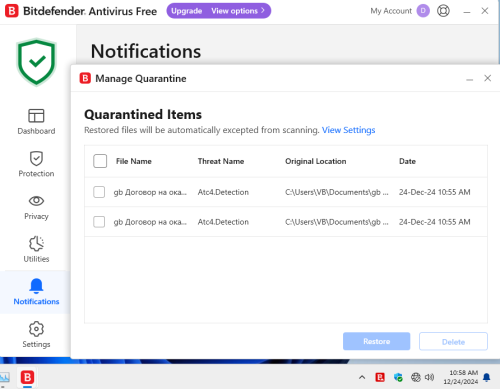Select all quarantined items checkbox
500x389 pixels.
(100, 161)
